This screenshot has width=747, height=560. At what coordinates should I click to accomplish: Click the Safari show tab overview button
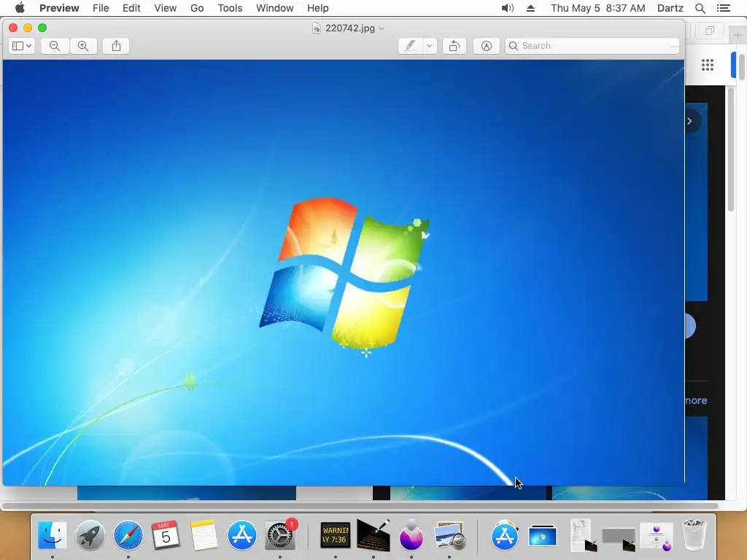(709, 31)
